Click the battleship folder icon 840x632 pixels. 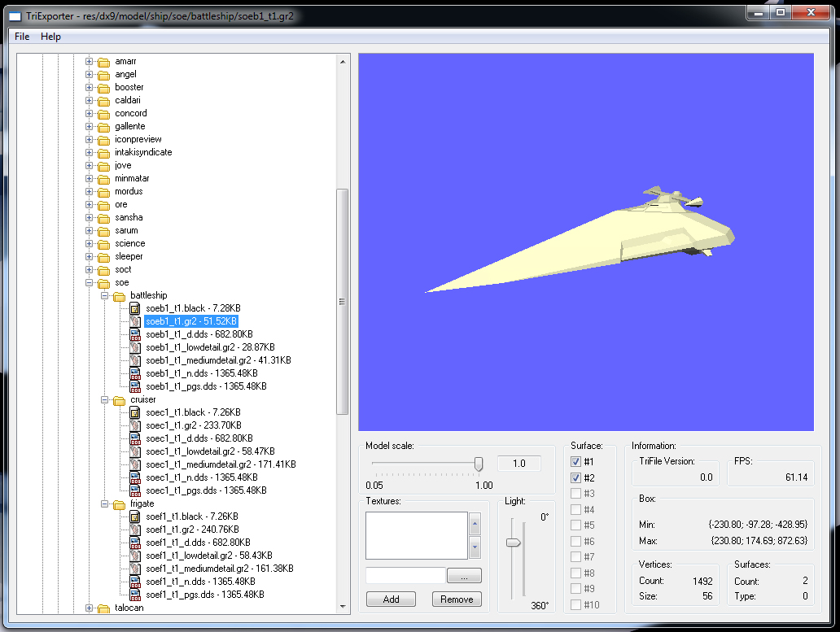[119, 296]
